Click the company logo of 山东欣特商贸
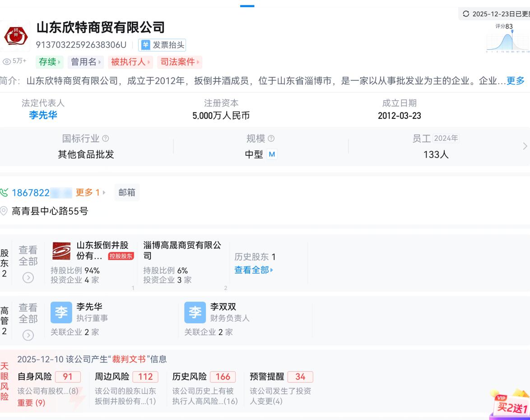 (15, 36)
